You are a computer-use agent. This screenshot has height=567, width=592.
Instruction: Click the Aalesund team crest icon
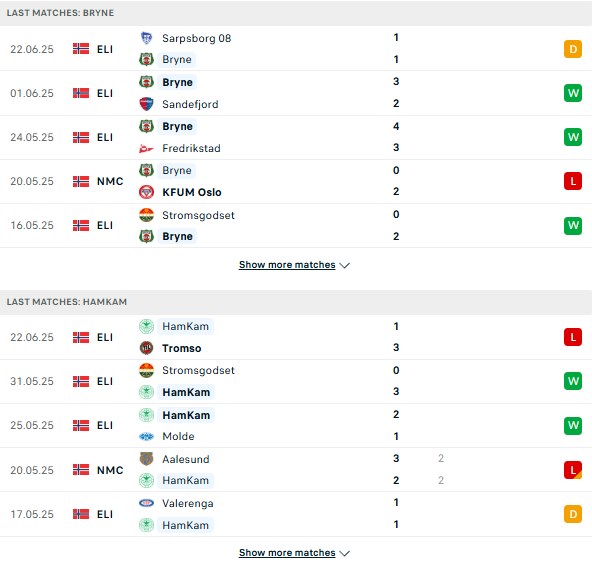pos(146,459)
